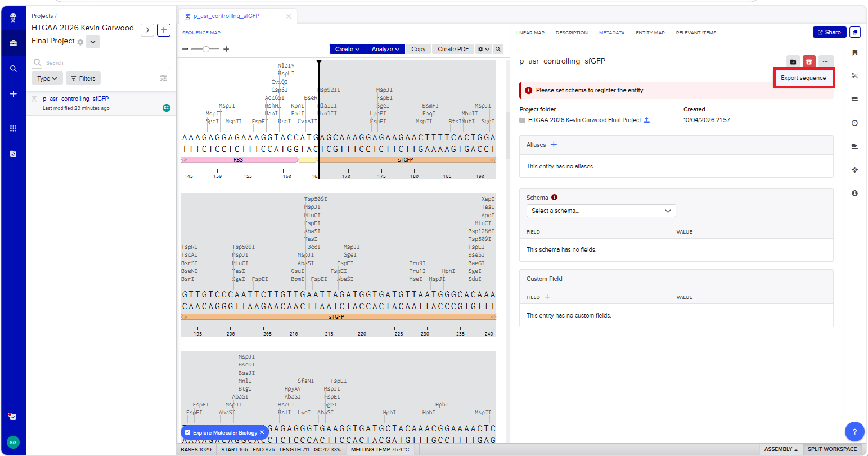Expand the right arrow next to project name
Image resolution: width=868 pixels, height=456 pixels.
coord(147,30)
